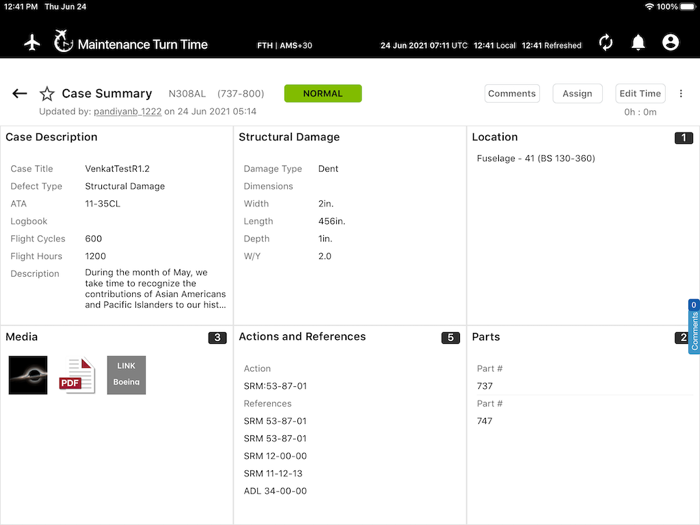Refresh data with circular arrows icon
This screenshot has height=525, width=700.
pos(606,42)
